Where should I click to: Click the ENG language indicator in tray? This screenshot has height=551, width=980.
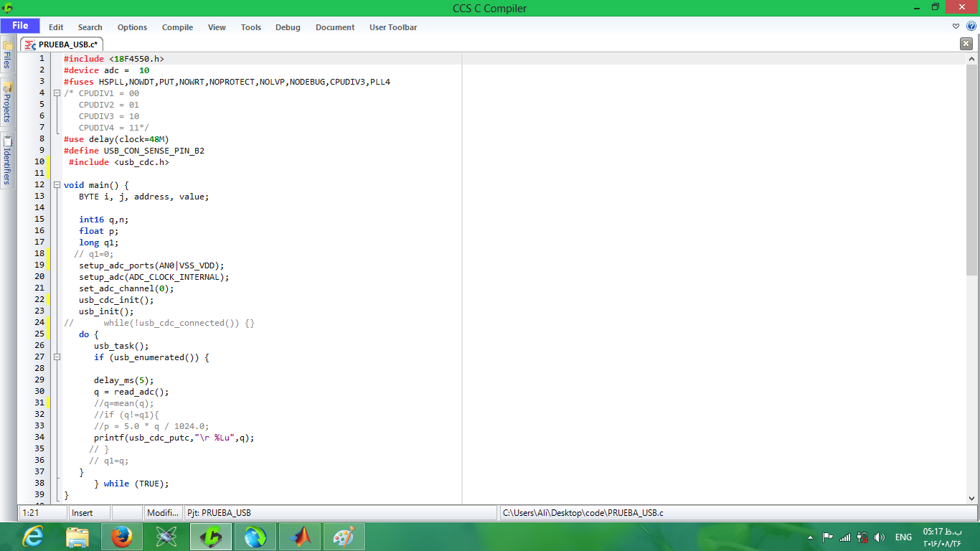click(x=903, y=537)
